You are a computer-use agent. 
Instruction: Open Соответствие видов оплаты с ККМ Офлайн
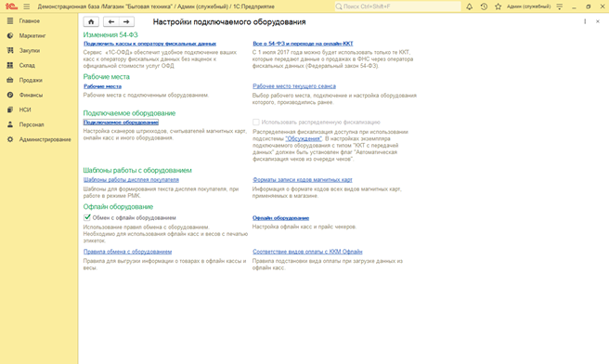307,252
